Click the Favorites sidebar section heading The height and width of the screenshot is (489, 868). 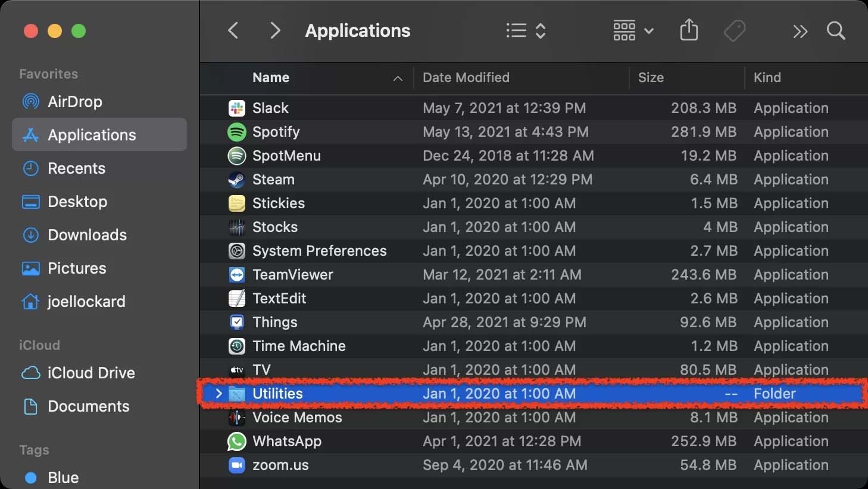48,74
